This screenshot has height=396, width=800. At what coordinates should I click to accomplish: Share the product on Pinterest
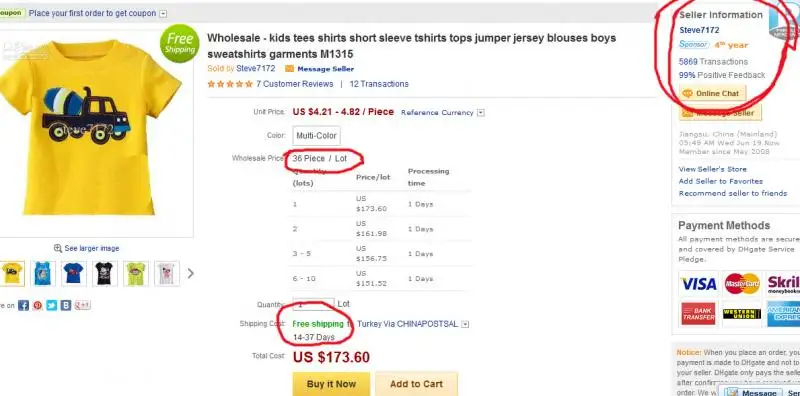tap(38, 305)
